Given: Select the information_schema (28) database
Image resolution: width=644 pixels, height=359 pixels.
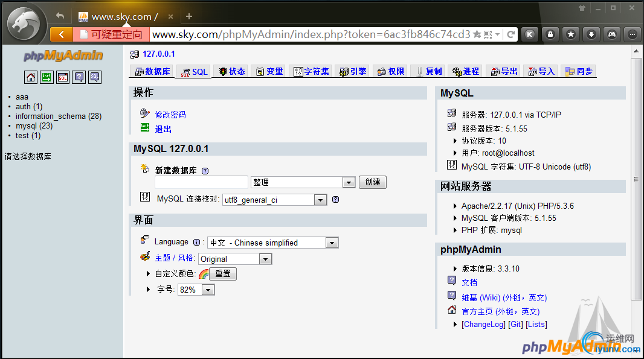Looking at the screenshot, I should pos(59,116).
